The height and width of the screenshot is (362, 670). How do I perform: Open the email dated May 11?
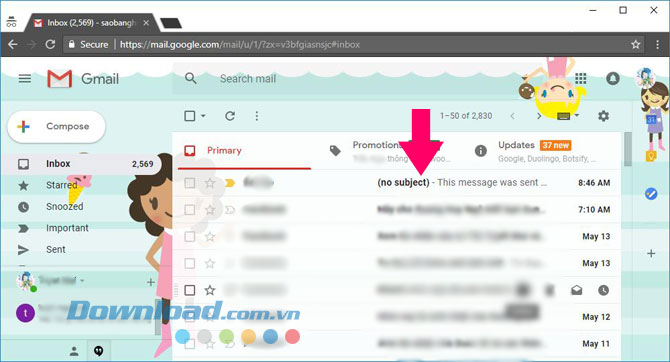pos(398,344)
